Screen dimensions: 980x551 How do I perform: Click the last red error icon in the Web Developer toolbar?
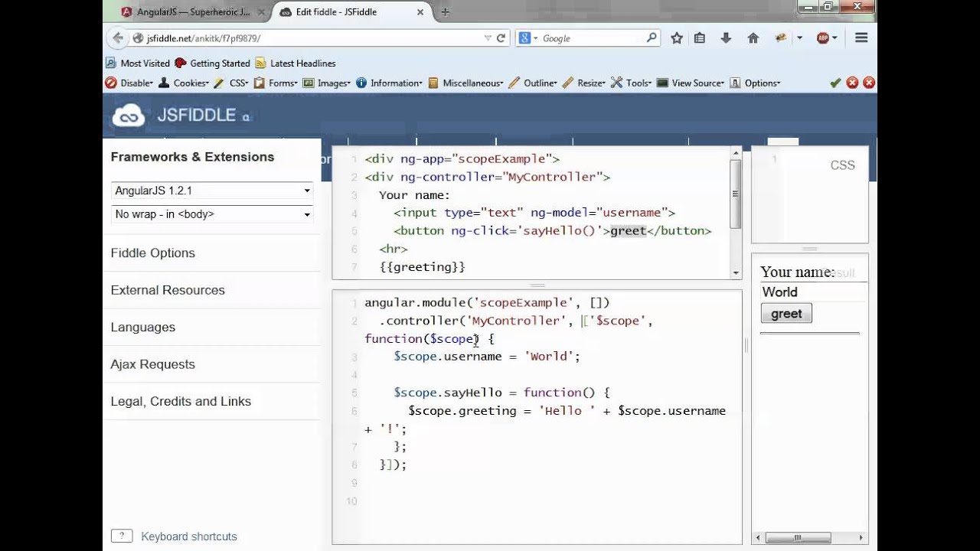point(868,83)
